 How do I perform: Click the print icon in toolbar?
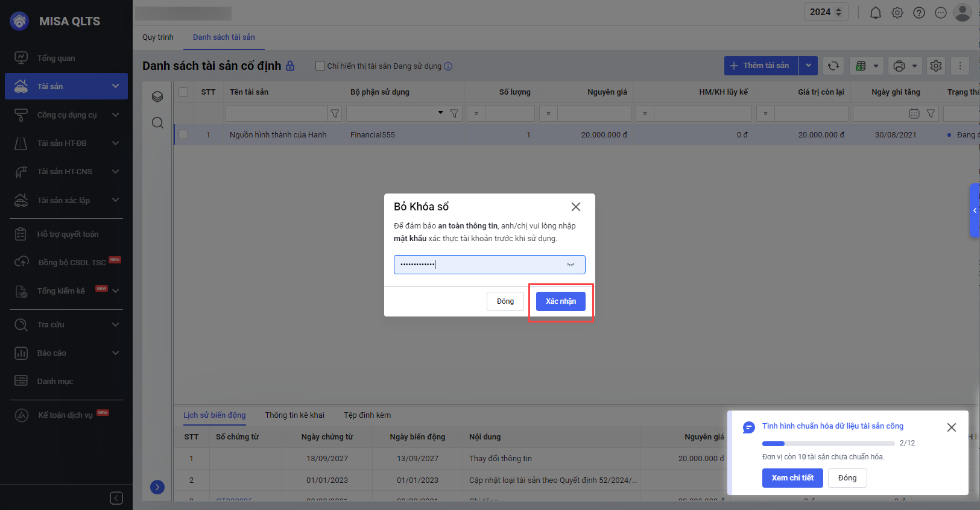click(x=899, y=66)
